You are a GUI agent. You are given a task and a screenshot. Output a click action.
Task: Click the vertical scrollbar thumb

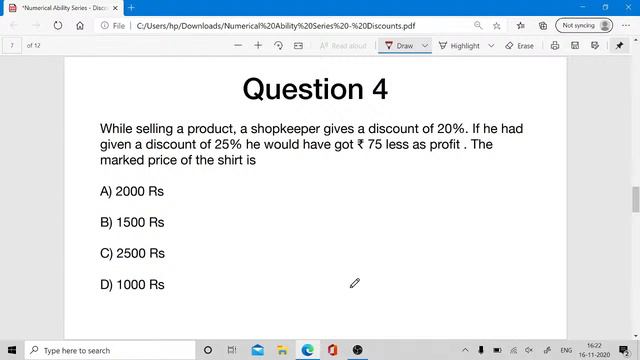pos(636,199)
